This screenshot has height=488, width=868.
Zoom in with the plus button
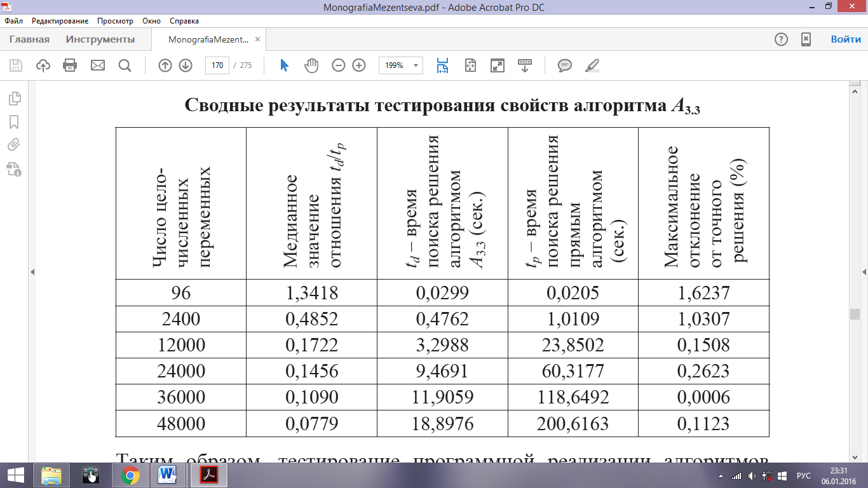tap(359, 65)
